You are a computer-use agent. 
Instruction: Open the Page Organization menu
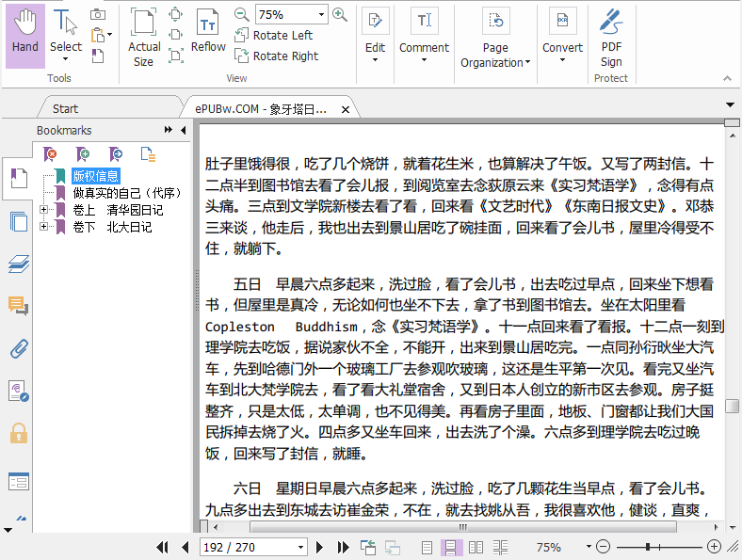(x=495, y=39)
